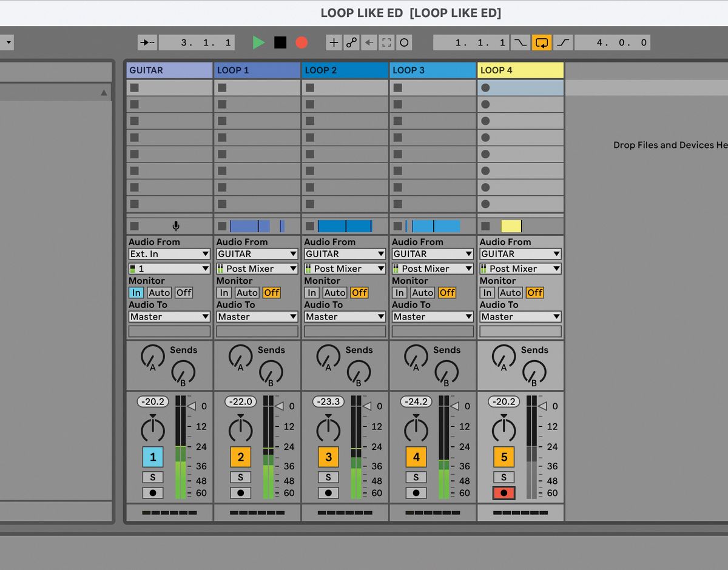Arm LOOP 1 track for recording
Screen dimensions: 728x570
pos(241,493)
